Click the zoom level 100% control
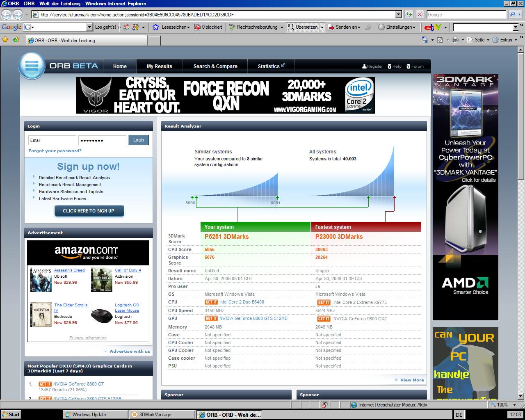Screen dimensions: 525x420 pyautogui.click(x=504, y=404)
